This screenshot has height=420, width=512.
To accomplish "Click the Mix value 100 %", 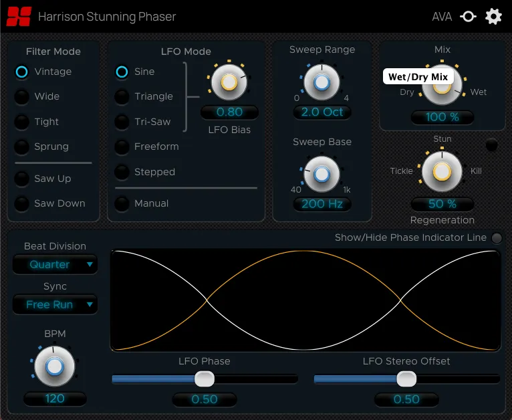I will 442,117.
